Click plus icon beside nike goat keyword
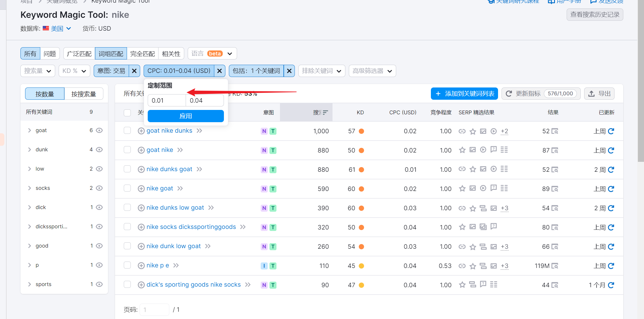This screenshot has height=319, width=644. point(141,189)
